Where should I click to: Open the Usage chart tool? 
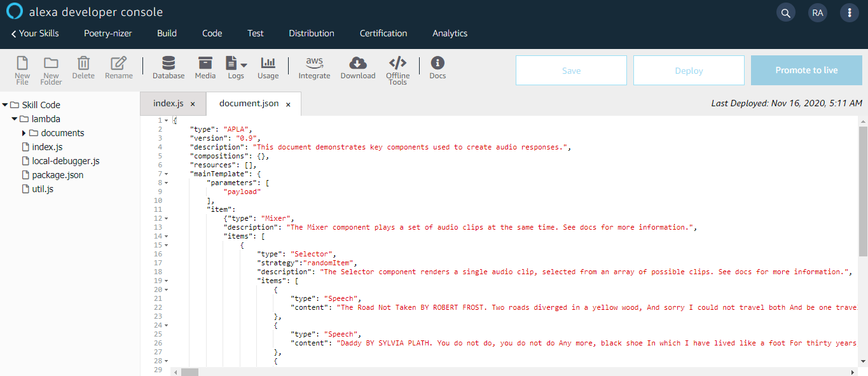268,67
